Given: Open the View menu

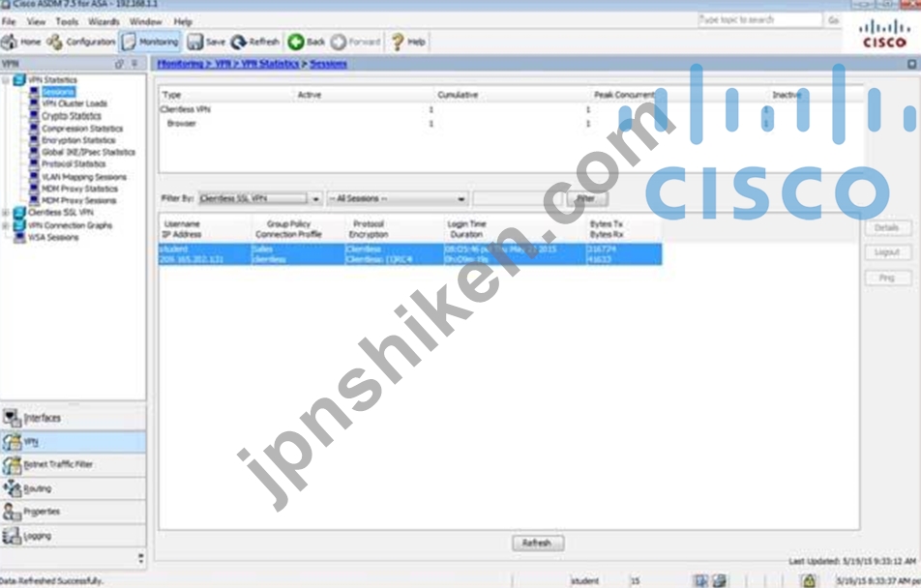Looking at the screenshot, I should click(x=36, y=21).
